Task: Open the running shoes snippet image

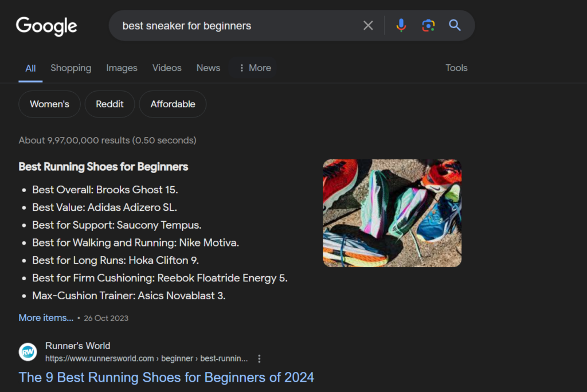Action: click(x=392, y=213)
